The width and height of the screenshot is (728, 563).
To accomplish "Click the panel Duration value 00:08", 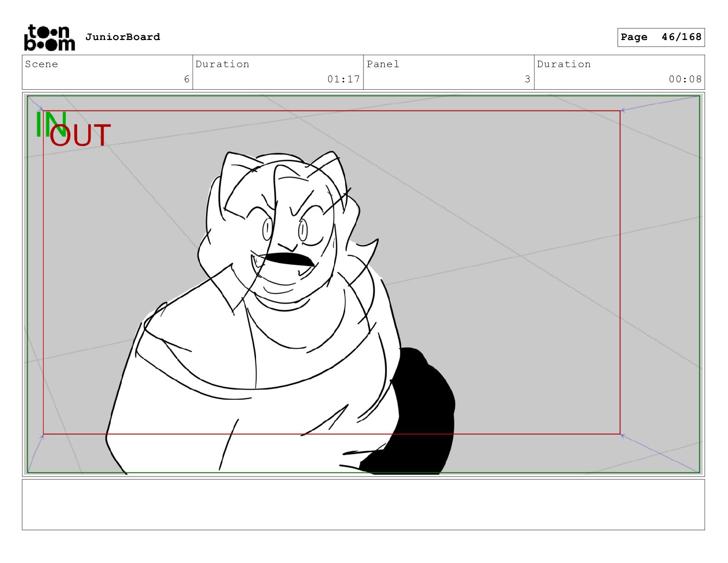I will coord(685,79).
